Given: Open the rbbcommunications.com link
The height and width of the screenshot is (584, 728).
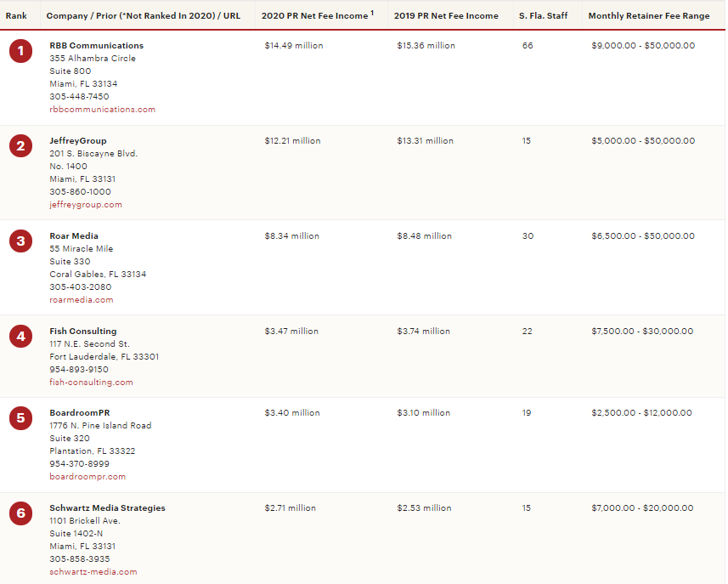Looking at the screenshot, I should [x=102, y=110].
